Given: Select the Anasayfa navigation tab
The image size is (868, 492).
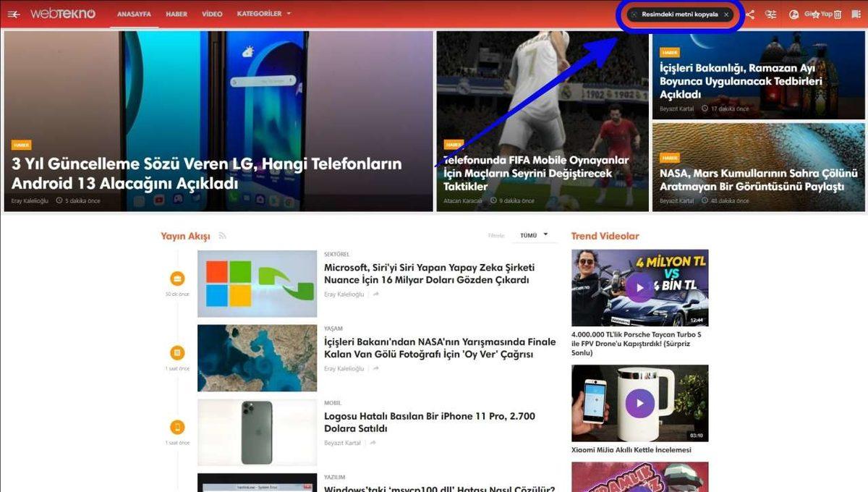Looking at the screenshot, I should (133, 14).
